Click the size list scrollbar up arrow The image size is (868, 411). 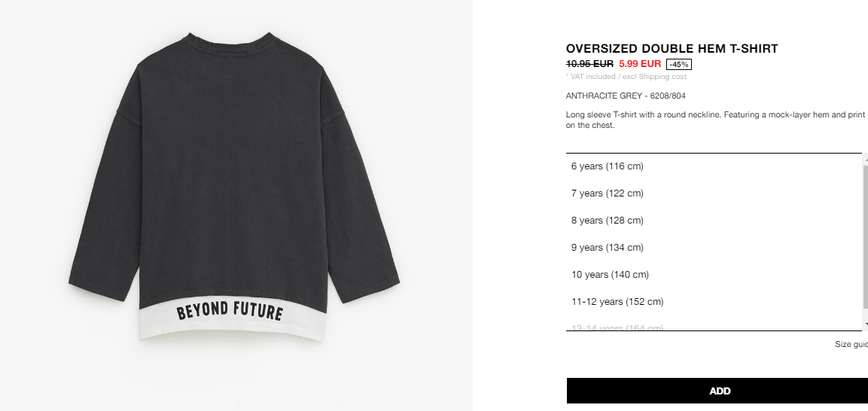tap(865, 160)
